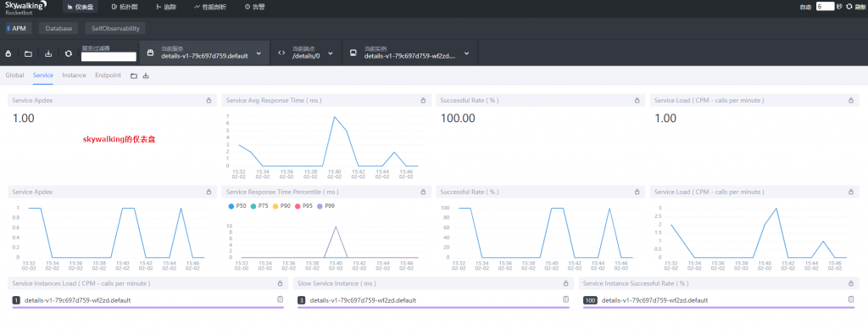This screenshot has width=868, height=335.
Task: Click the instance name in Slow Service Instance
Action: (363, 301)
